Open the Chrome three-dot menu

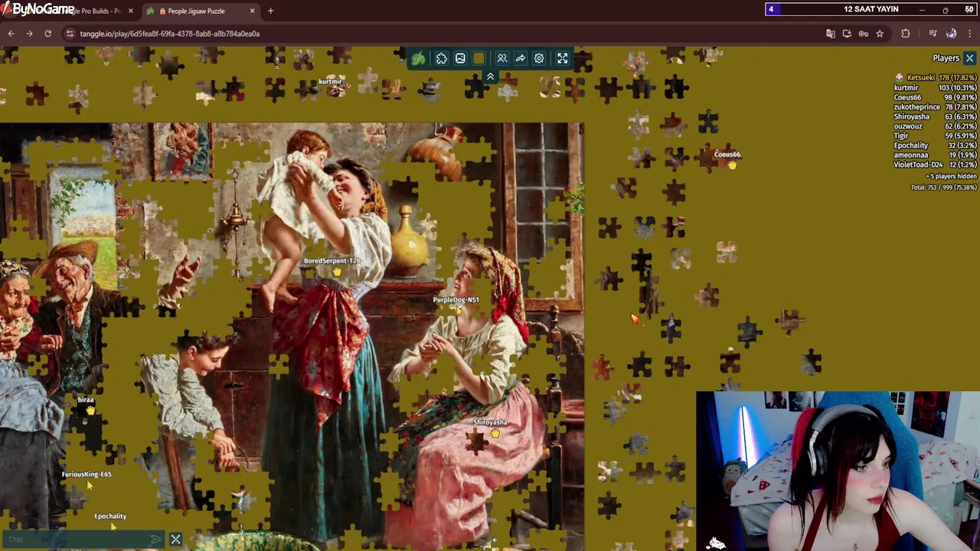(x=969, y=34)
